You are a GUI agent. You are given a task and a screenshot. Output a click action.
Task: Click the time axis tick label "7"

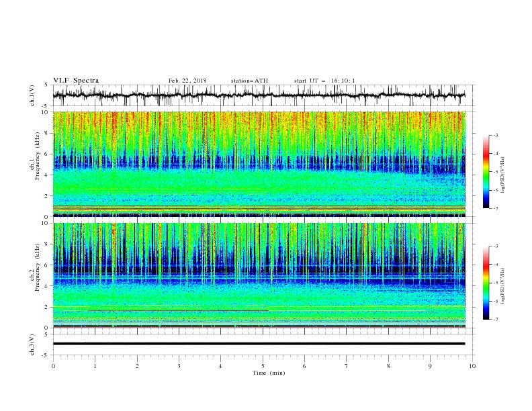[x=347, y=366]
